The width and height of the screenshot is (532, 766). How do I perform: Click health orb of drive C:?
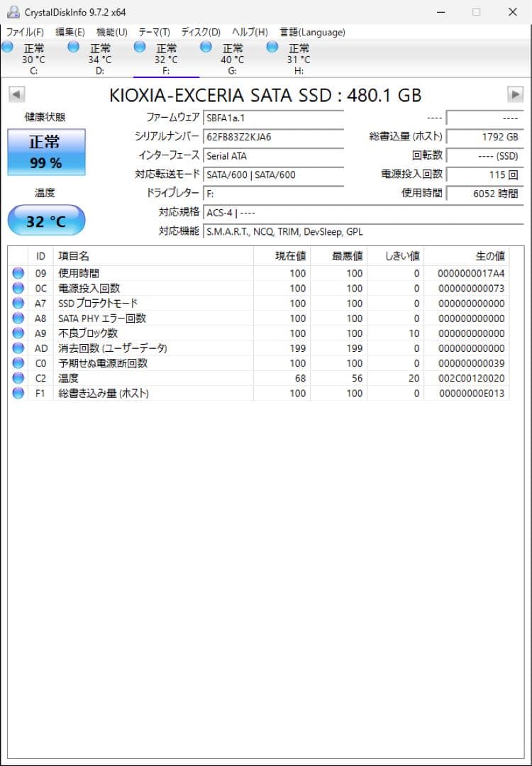coord(7,47)
